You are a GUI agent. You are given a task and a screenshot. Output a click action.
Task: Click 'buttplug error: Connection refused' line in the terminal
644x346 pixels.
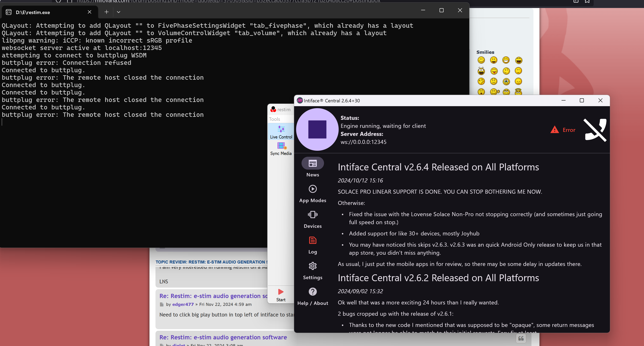point(66,63)
